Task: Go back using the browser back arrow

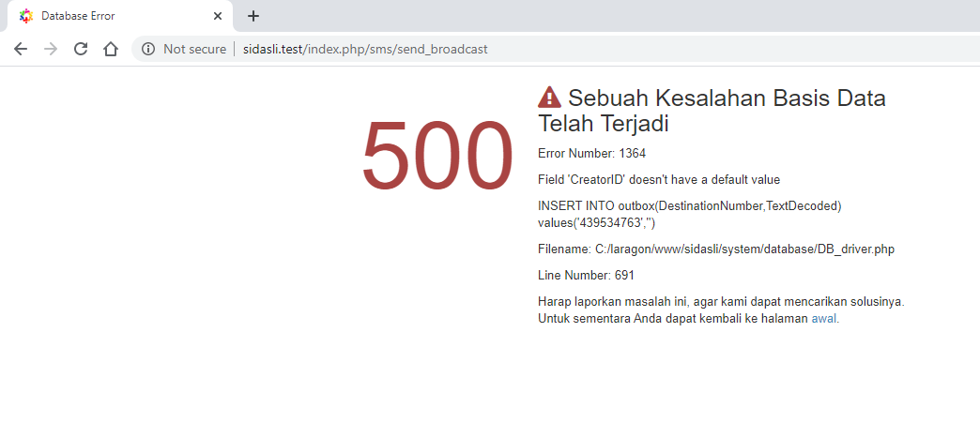Action: (x=21, y=50)
